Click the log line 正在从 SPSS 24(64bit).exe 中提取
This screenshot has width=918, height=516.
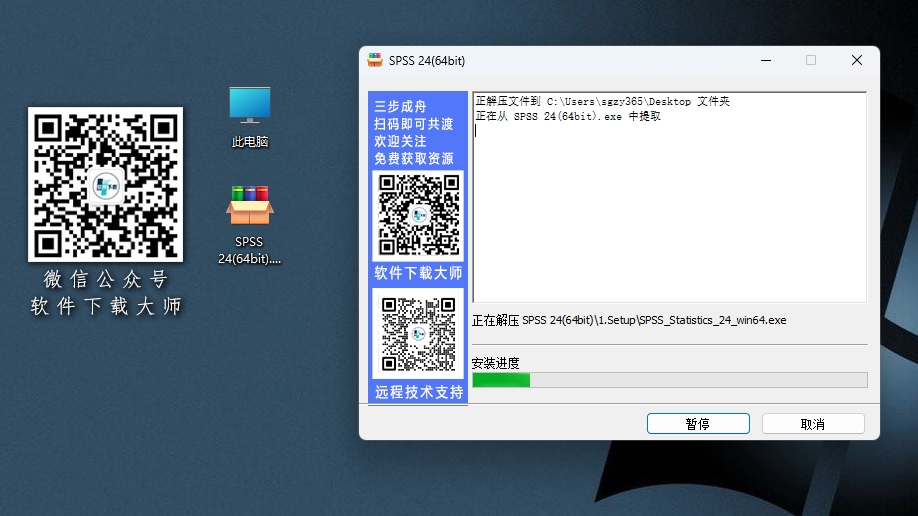click(x=568, y=116)
